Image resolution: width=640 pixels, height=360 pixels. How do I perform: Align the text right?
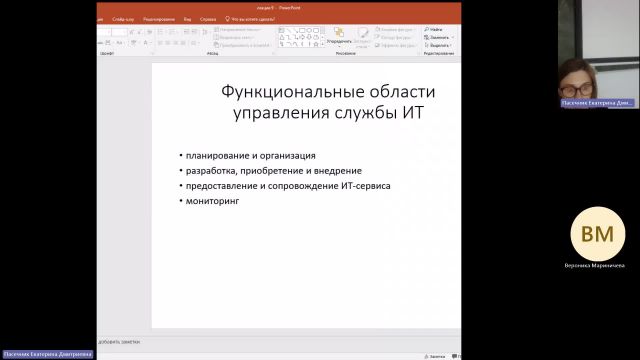coord(176,43)
